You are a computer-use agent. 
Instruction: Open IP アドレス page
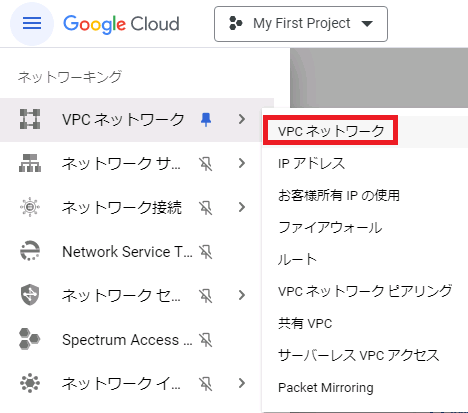(x=311, y=163)
